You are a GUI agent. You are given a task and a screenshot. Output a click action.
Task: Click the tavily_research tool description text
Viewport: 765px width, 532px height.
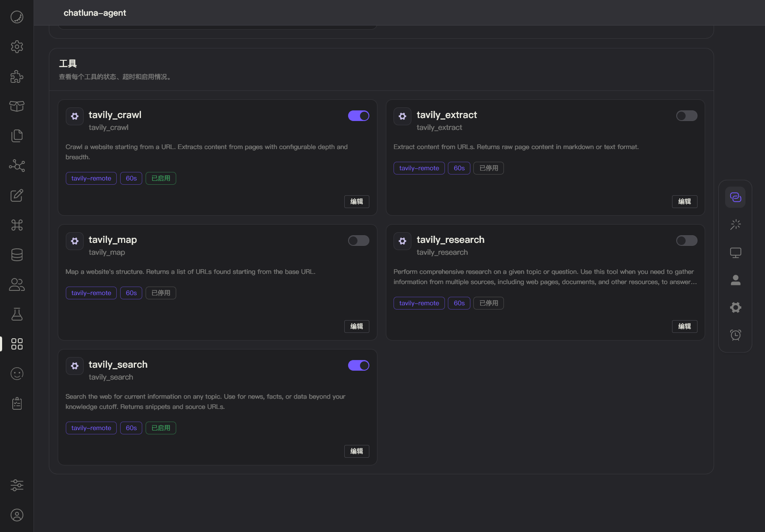(x=545, y=277)
